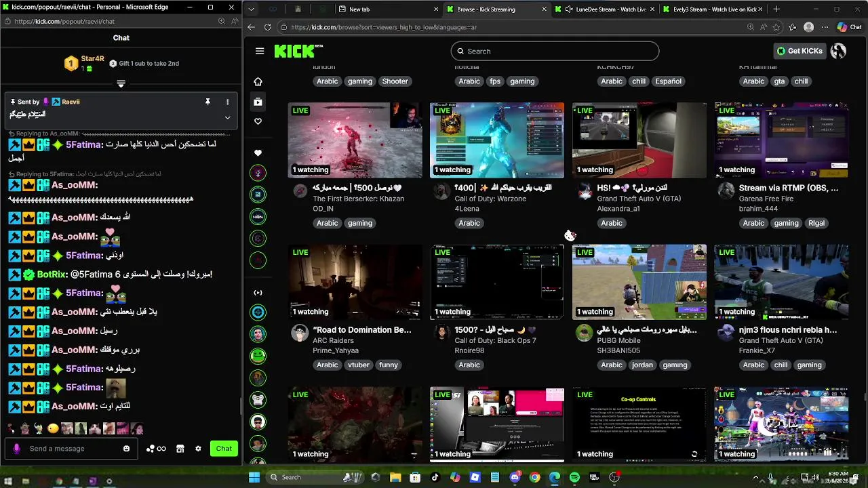Expand the pinned message chevron

pyautogui.click(x=227, y=117)
